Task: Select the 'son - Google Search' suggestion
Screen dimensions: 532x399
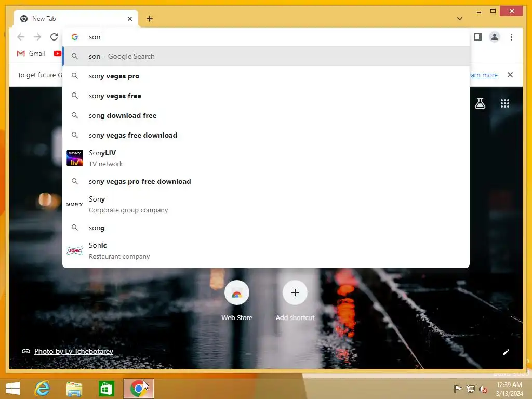Action: (x=266, y=56)
